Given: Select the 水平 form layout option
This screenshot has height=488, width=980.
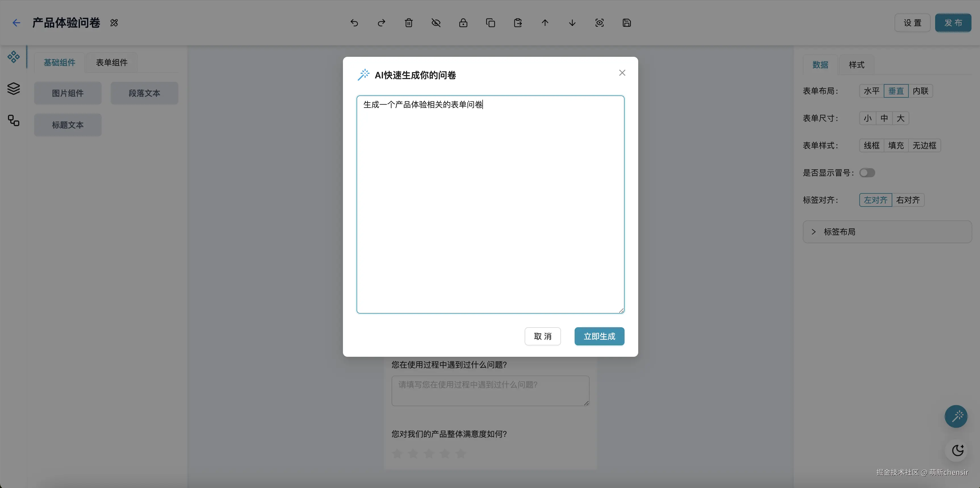Looking at the screenshot, I should click(871, 91).
